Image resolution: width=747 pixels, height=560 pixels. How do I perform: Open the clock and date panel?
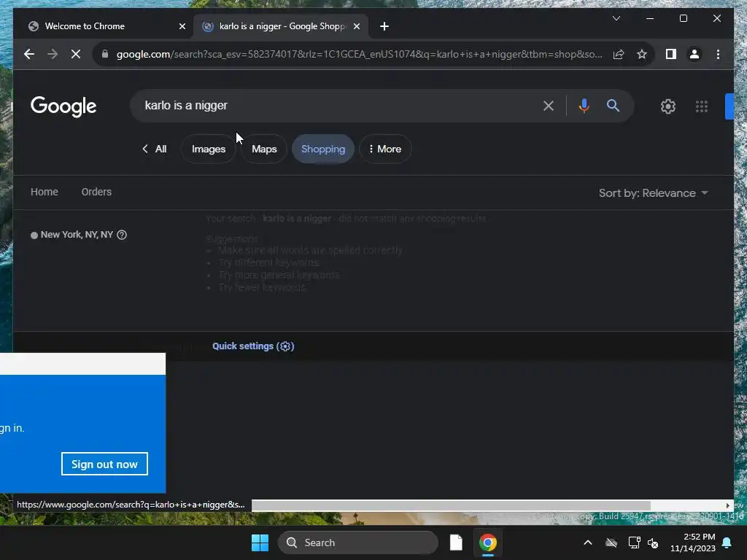tap(693, 542)
